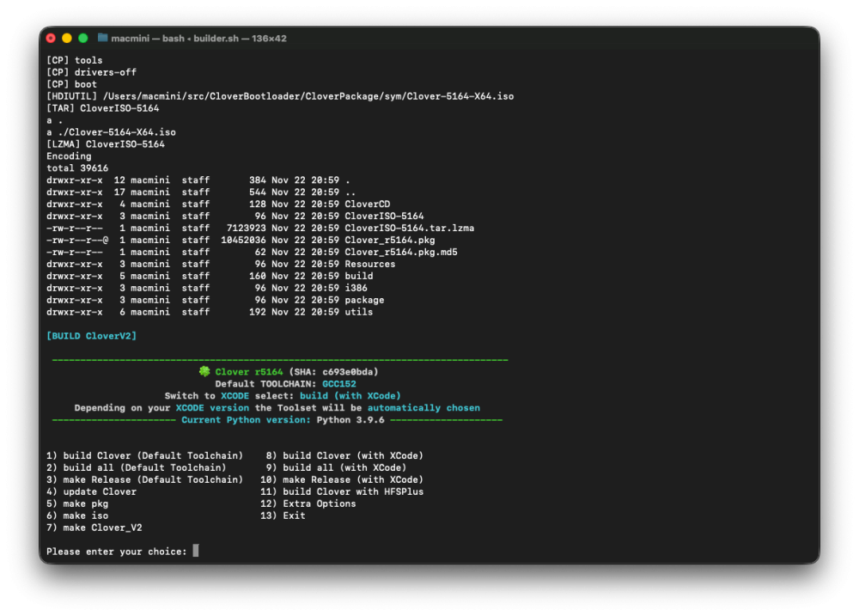Click option '4) update Clover'
This screenshot has width=859, height=616.
(x=92, y=491)
